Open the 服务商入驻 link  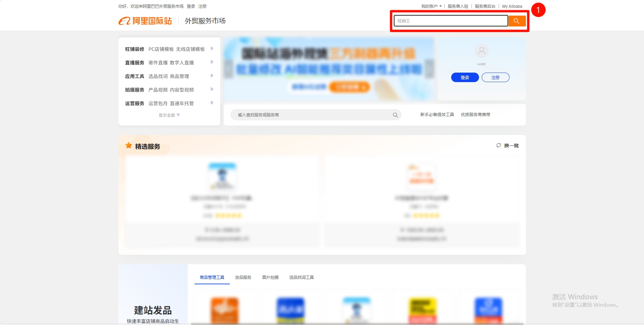[458, 6]
